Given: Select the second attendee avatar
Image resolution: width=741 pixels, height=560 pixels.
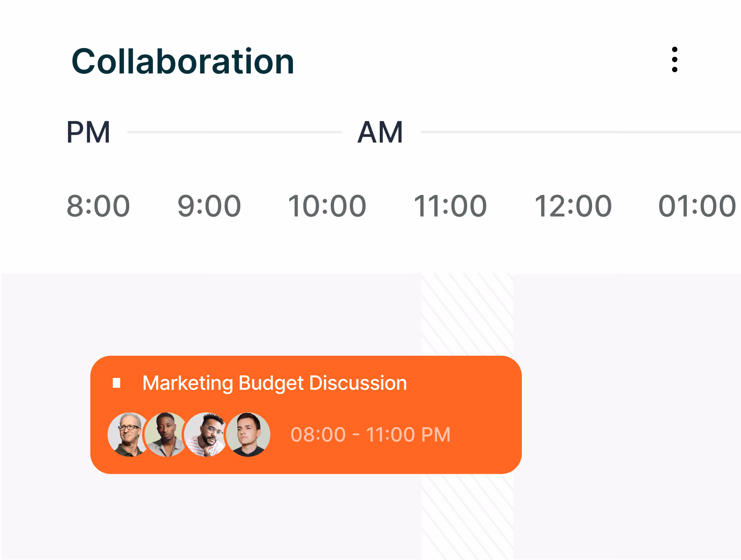Looking at the screenshot, I should tap(165, 434).
